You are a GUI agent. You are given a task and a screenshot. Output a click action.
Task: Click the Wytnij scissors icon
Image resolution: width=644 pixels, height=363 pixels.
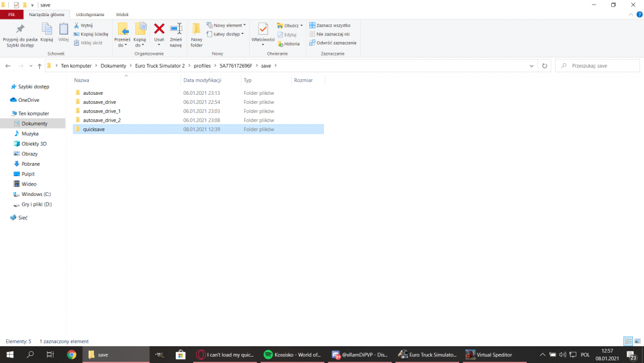point(77,25)
